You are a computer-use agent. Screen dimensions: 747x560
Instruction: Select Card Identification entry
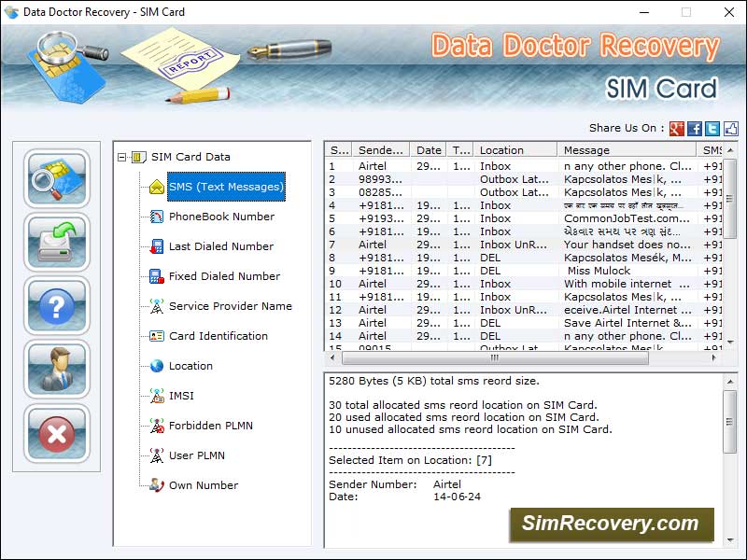pyautogui.click(x=218, y=336)
